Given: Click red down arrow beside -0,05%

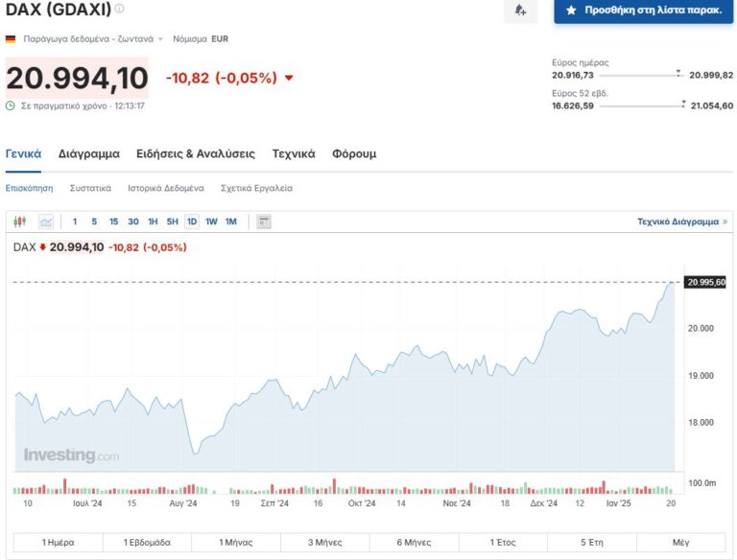Looking at the screenshot, I should [289, 78].
